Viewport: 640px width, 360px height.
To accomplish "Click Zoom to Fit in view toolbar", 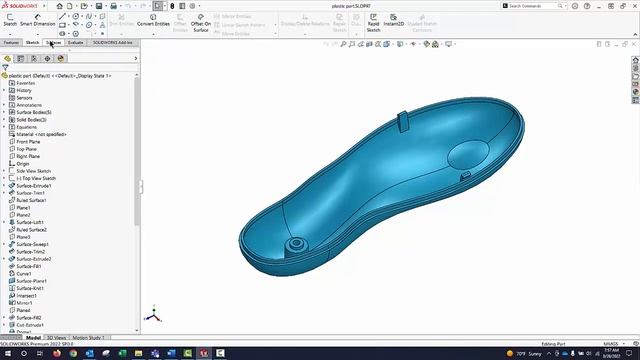I will [343, 44].
